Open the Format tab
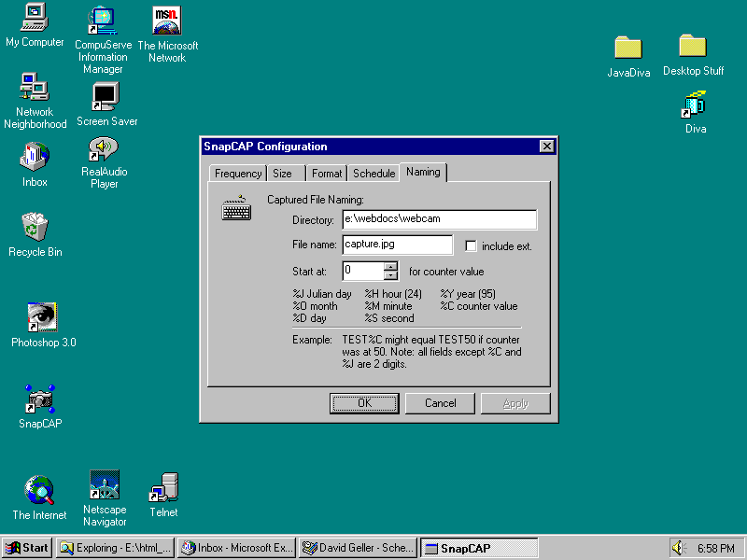Viewport: 747px width, 560px height. pyautogui.click(x=327, y=174)
